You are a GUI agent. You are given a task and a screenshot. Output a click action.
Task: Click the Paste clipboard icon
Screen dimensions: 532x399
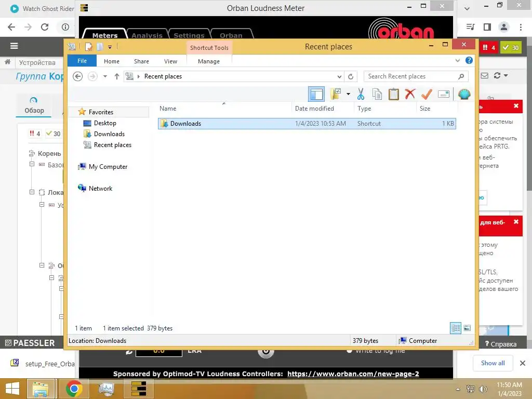pos(394,94)
